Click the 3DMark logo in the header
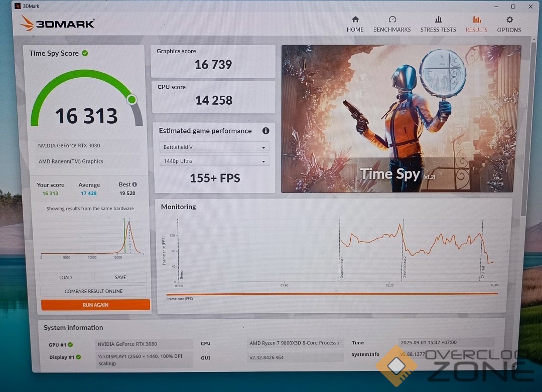The height and width of the screenshot is (392, 542). [x=57, y=24]
